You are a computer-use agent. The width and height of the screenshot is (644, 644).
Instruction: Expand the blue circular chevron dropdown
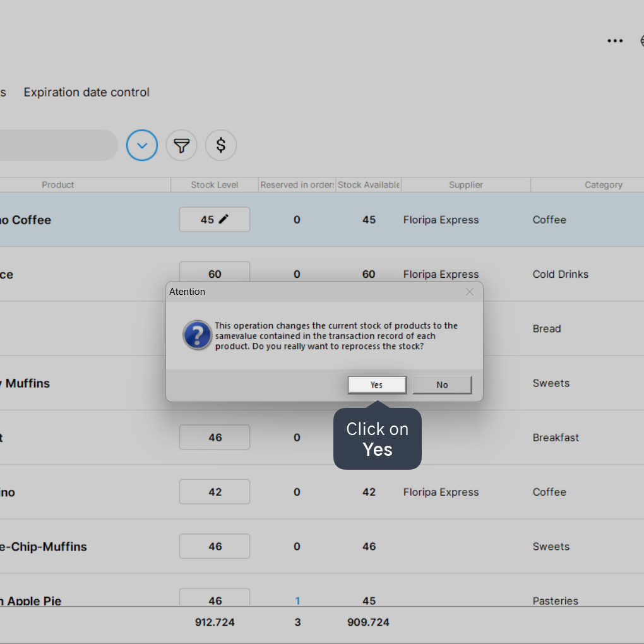pos(142,145)
